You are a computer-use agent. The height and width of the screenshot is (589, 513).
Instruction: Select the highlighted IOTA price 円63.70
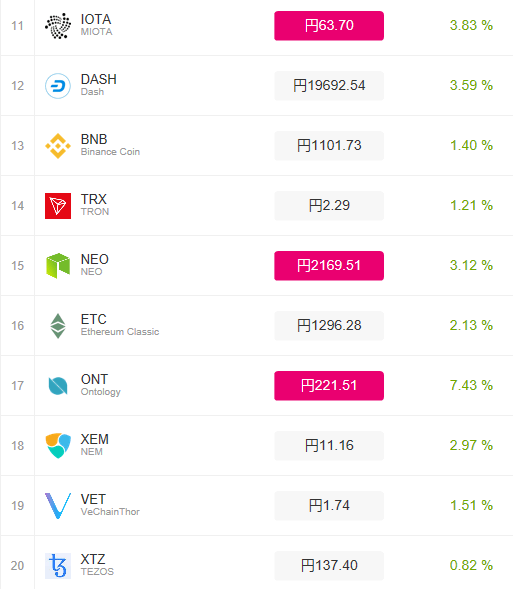329,26
